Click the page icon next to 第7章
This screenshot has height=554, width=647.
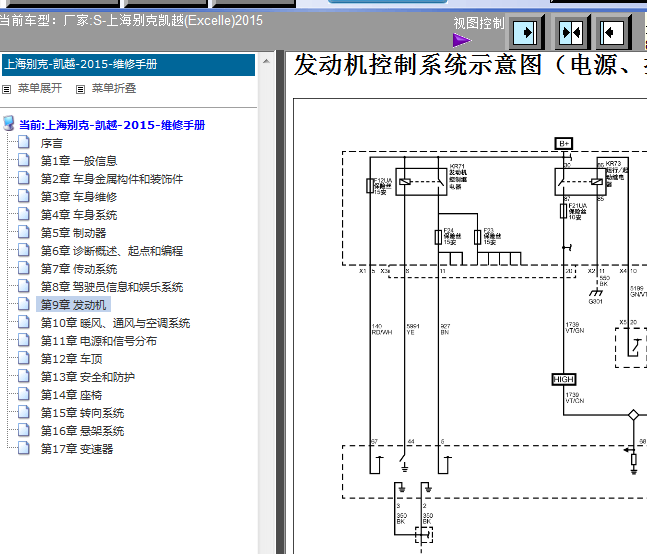[24, 268]
